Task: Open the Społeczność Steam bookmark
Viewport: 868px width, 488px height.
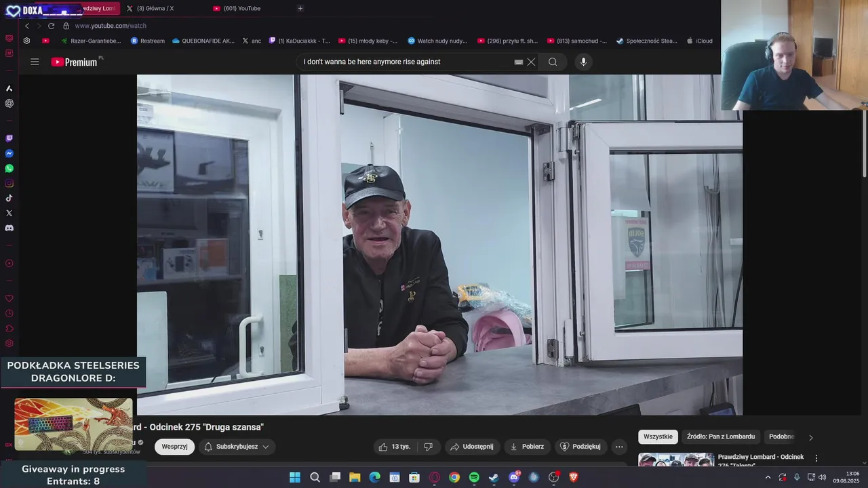Action: pyautogui.click(x=646, y=41)
